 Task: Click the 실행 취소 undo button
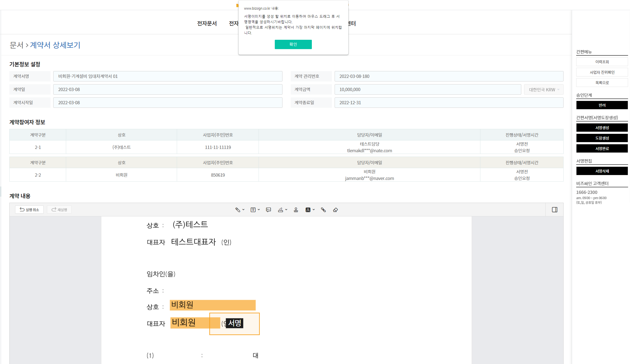pos(29,210)
